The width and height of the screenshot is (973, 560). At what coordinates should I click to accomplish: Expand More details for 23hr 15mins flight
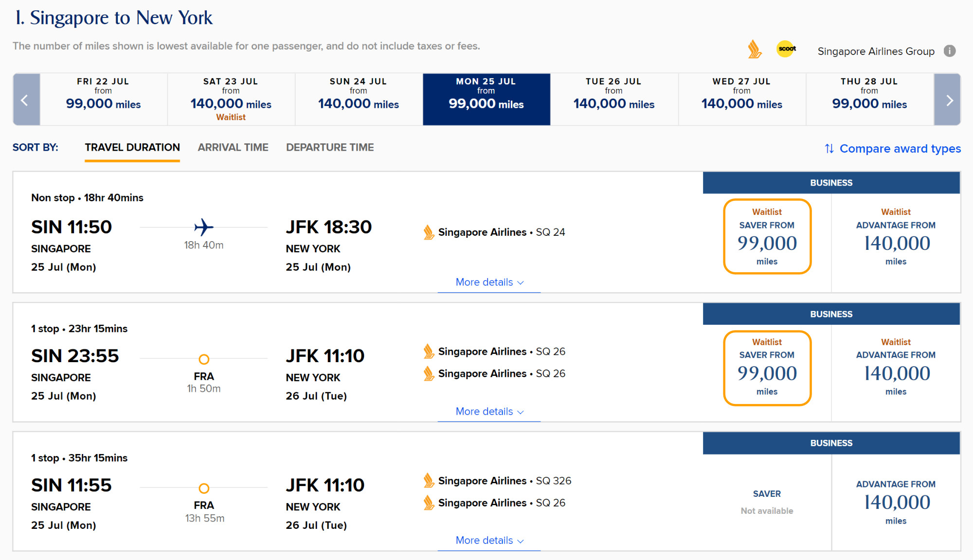coord(489,412)
